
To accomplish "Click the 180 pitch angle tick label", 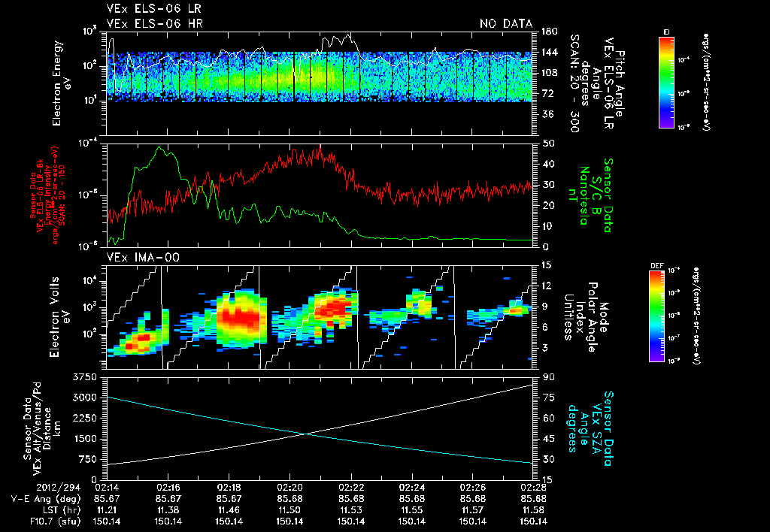I will (549, 32).
